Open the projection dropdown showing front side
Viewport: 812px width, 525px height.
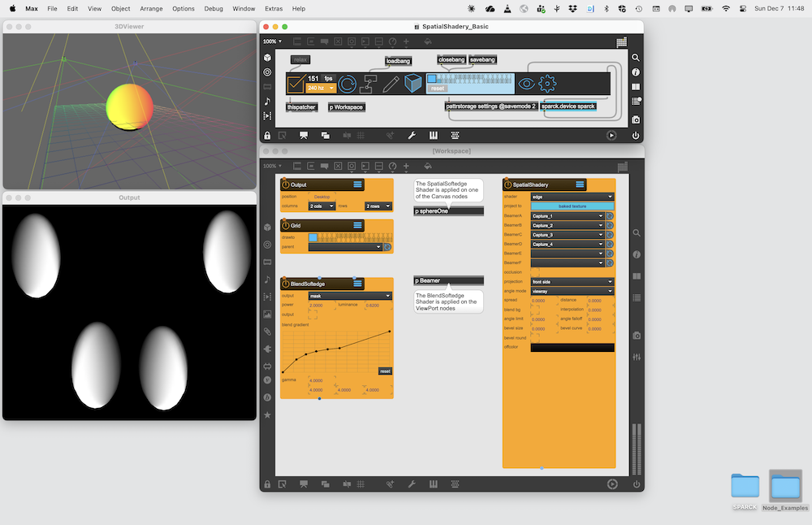click(x=572, y=282)
